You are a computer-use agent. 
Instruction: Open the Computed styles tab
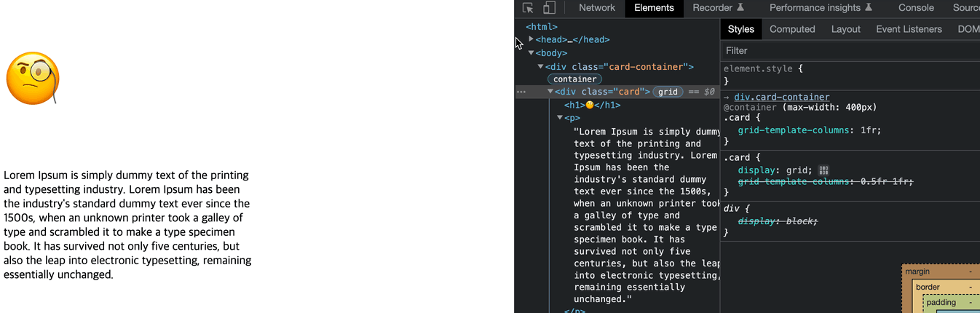click(792, 29)
